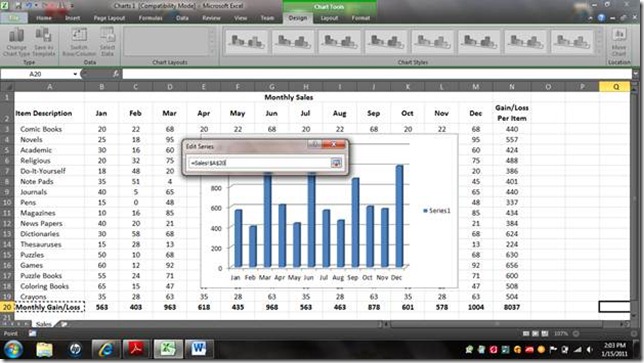Select the first chart style thumbnail
The width and height of the screenshot is (644, 363).
246,41
